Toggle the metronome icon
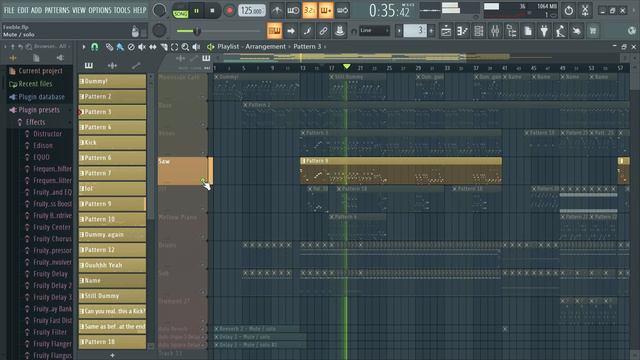 pyautogui.click(x=277, y=11)
